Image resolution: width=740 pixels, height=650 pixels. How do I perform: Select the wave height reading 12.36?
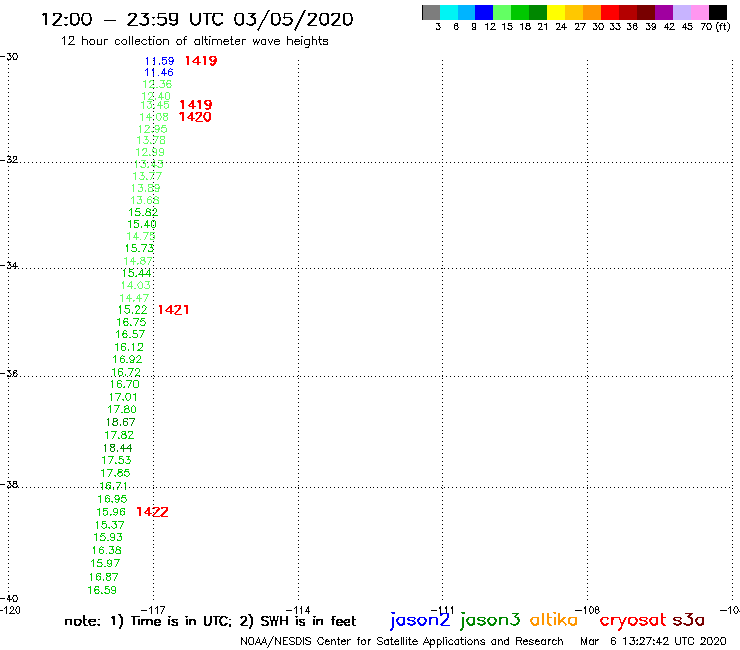[x=157, y=84]
